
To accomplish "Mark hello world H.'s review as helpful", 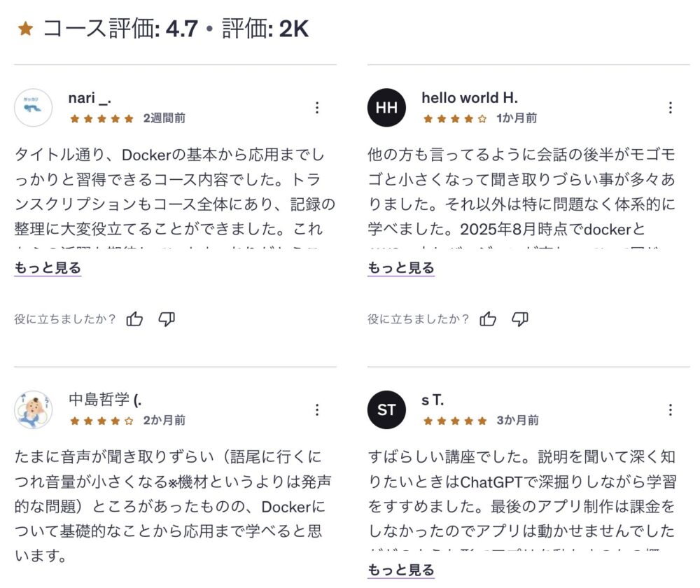I will click(488, 319).
